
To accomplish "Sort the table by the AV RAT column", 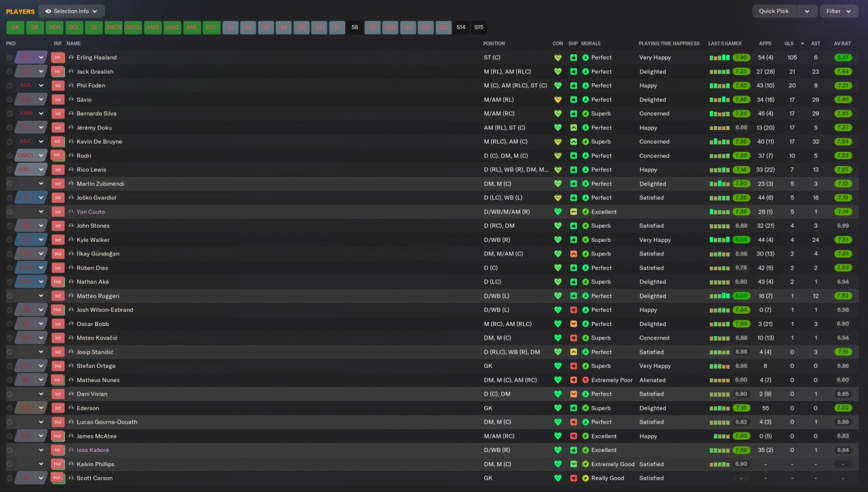I will [843, 43].
